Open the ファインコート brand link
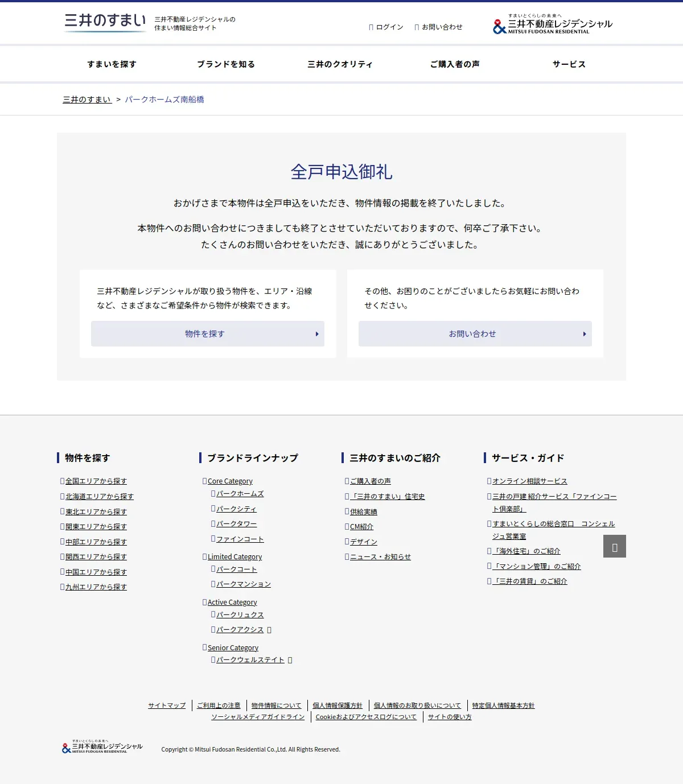The image size is (683, 784). (x=240, y=539)
